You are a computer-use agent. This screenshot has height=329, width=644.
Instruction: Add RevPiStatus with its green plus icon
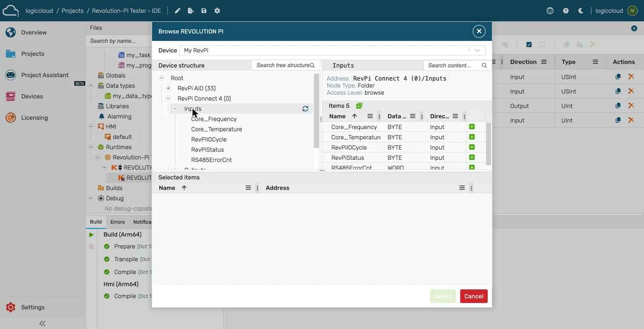(x=471, y=157)
